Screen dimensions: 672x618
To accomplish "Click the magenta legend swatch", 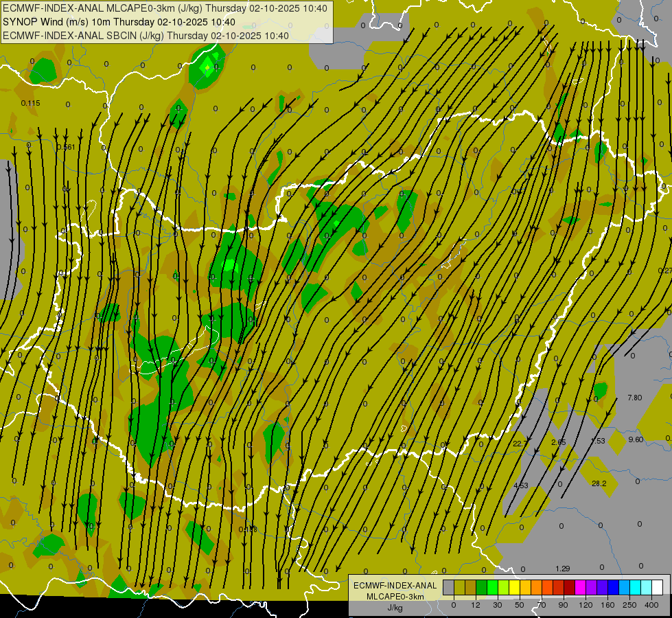I will point(580,587).
